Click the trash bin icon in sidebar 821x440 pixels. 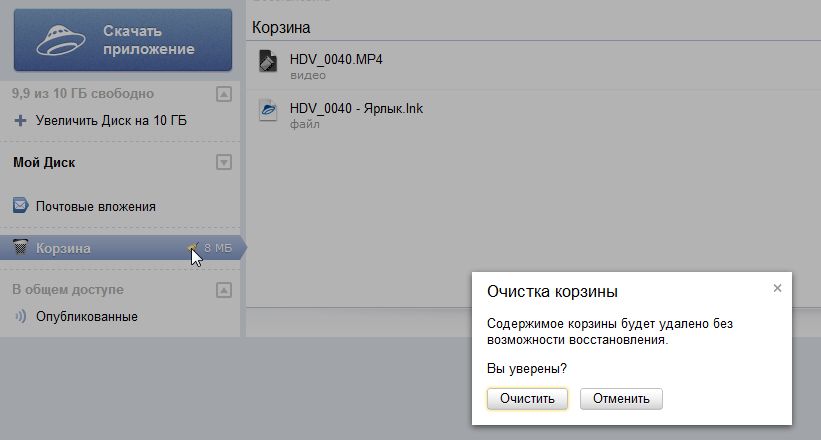(x=20, y=248)
